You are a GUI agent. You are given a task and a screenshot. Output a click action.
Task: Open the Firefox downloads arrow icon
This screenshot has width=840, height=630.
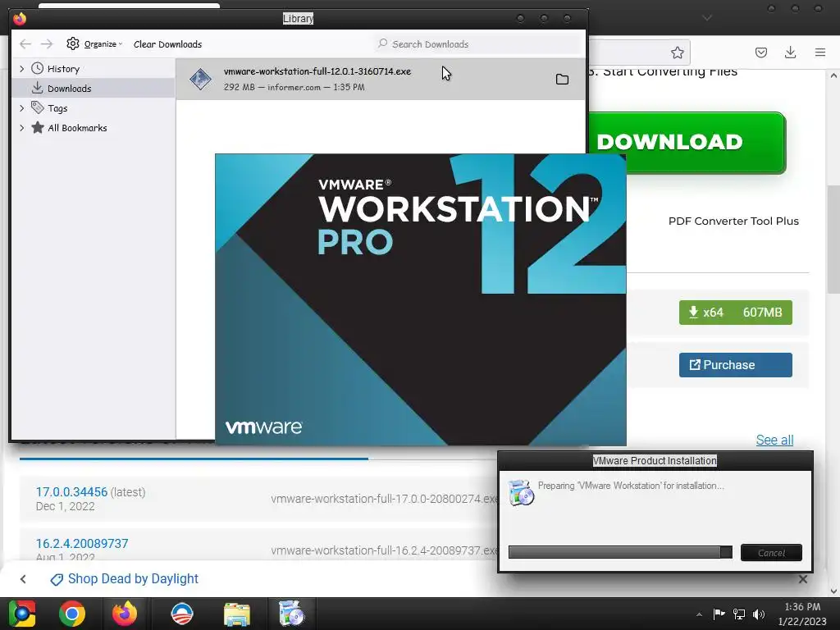[790, 52]
